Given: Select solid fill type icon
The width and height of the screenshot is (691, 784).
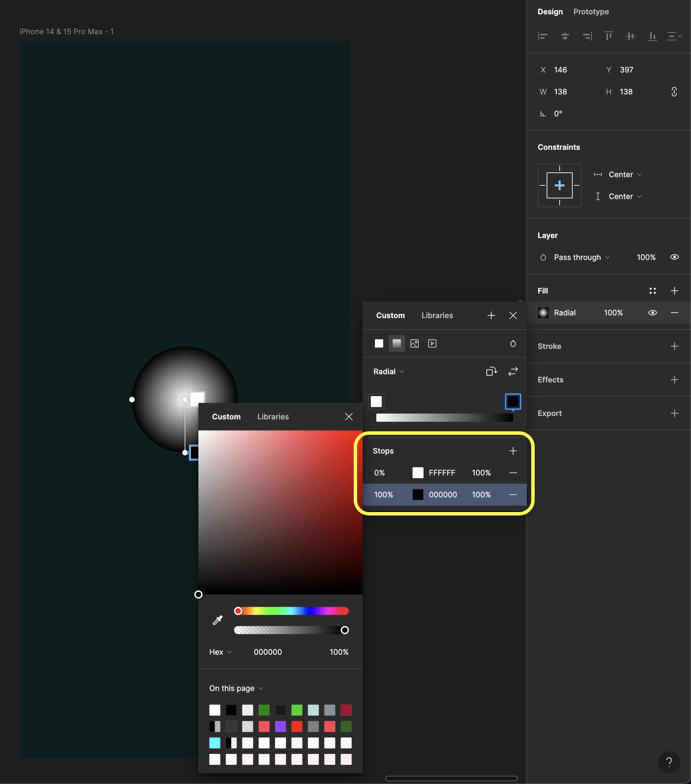Looking at the screenshot, I should point(379,343).
